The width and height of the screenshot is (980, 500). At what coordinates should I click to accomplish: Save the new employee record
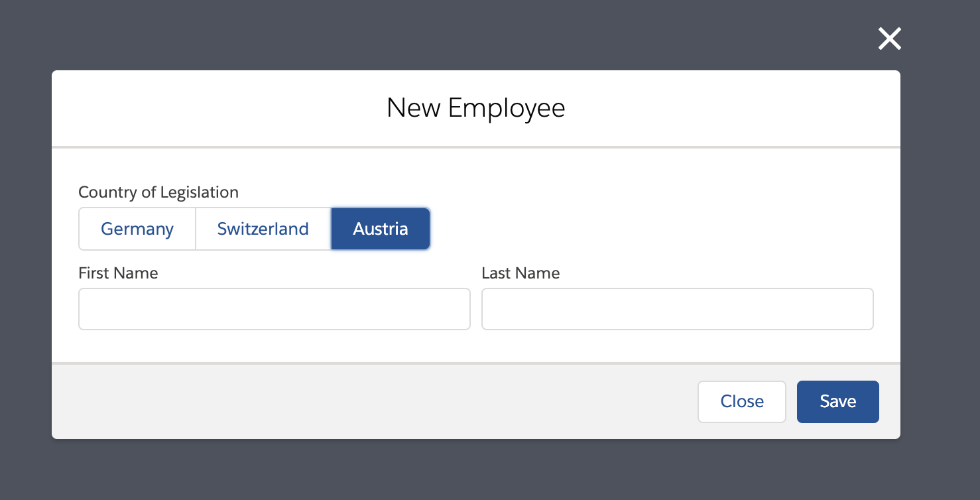coord(837,401)
